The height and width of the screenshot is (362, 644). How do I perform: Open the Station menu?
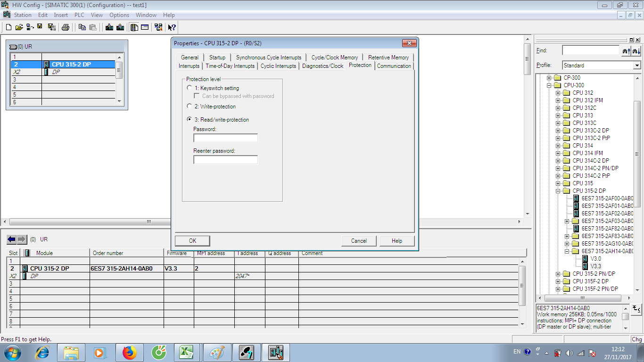(22, 15)
